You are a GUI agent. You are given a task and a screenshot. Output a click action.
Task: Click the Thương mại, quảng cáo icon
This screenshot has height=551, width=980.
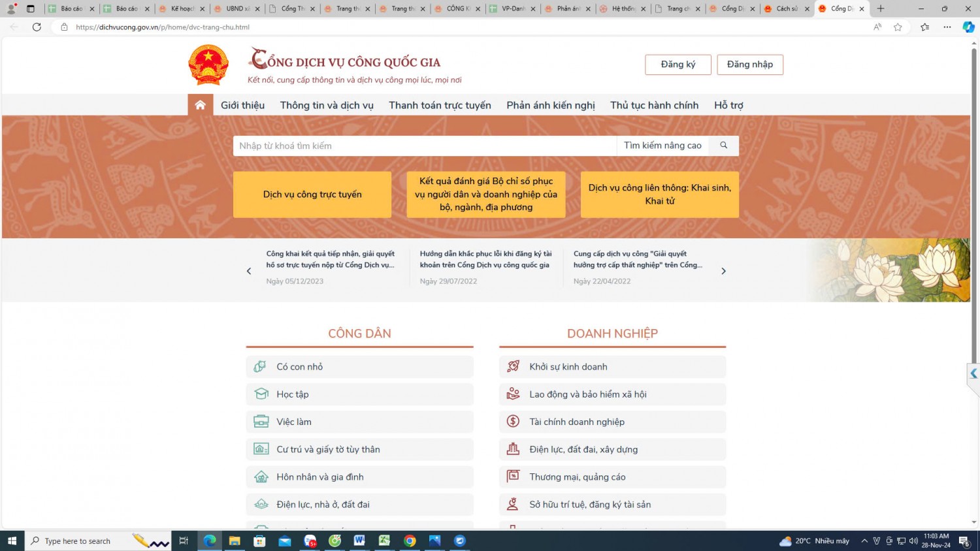pos(514,477)
